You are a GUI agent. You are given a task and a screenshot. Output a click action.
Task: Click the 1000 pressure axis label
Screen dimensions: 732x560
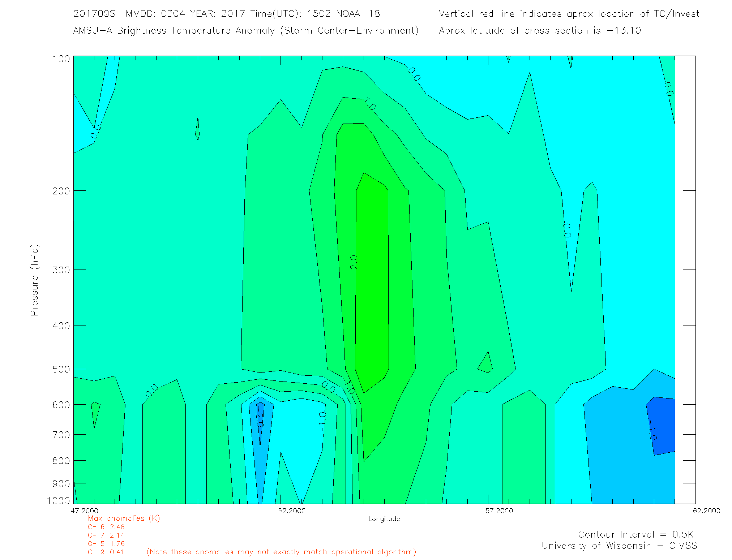click(59, 501)
